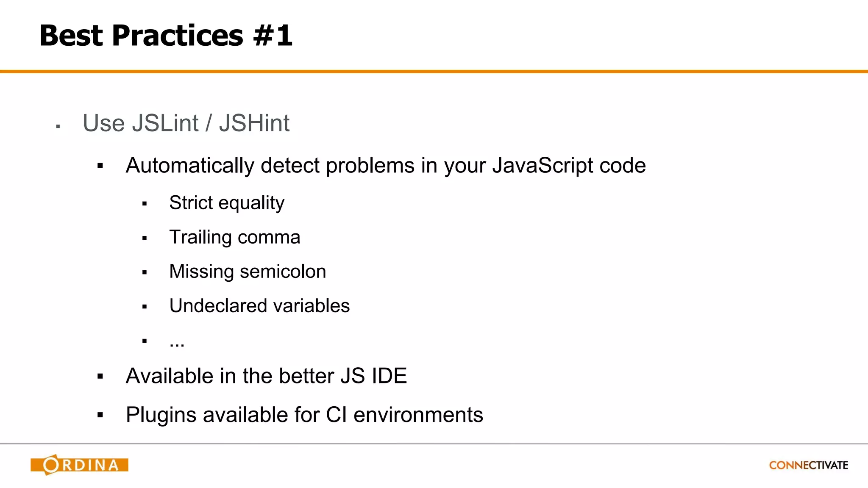
Task: Click the ellipsis bullet item
Action: tap(177, 341)
